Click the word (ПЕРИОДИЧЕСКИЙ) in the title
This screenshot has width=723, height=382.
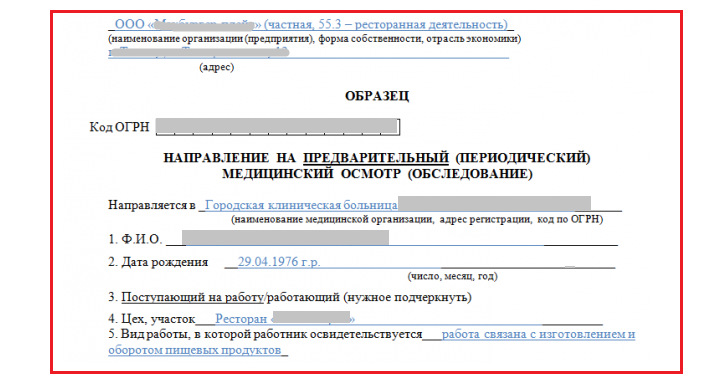click(x=523, y=158)
